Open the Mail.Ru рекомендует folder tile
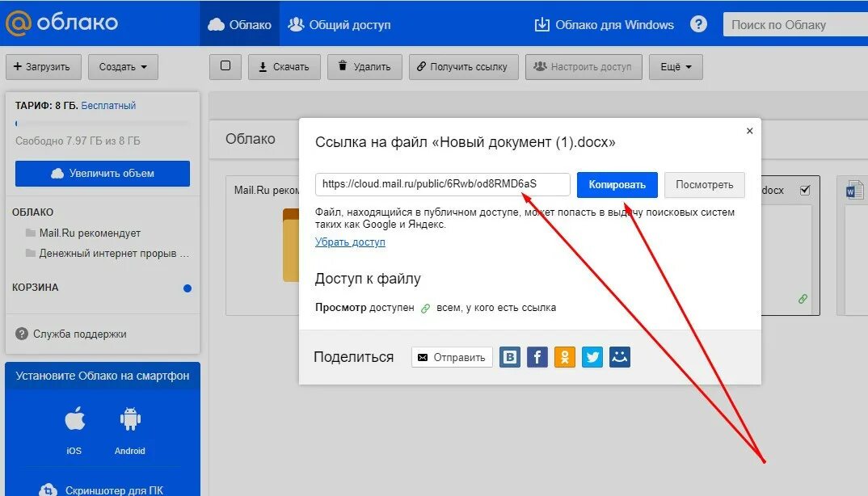 pos(263,246)
